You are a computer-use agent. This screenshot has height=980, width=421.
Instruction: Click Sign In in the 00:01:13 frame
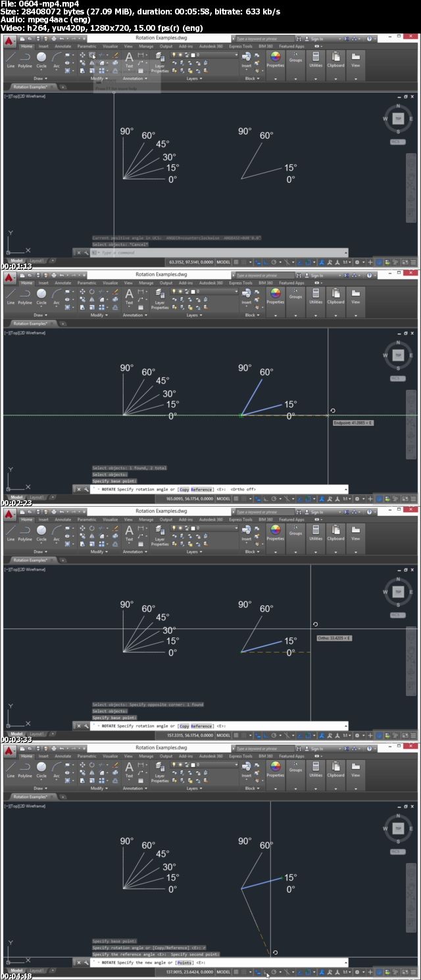[316, 39]
